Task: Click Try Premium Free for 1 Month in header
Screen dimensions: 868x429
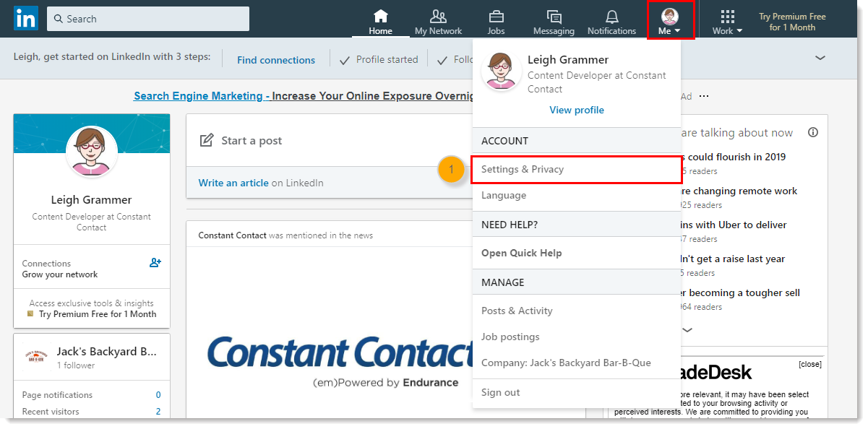Action: point(792,22)
